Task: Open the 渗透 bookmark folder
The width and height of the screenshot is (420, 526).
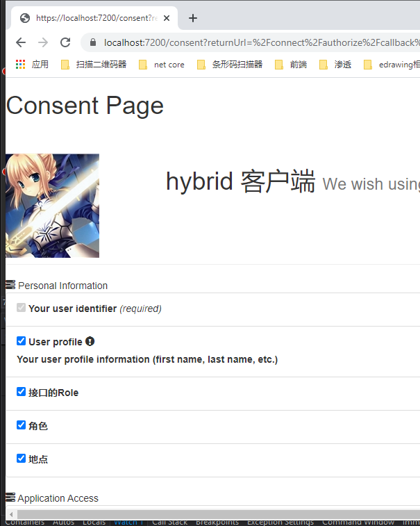Action: [x=335, y=65]
